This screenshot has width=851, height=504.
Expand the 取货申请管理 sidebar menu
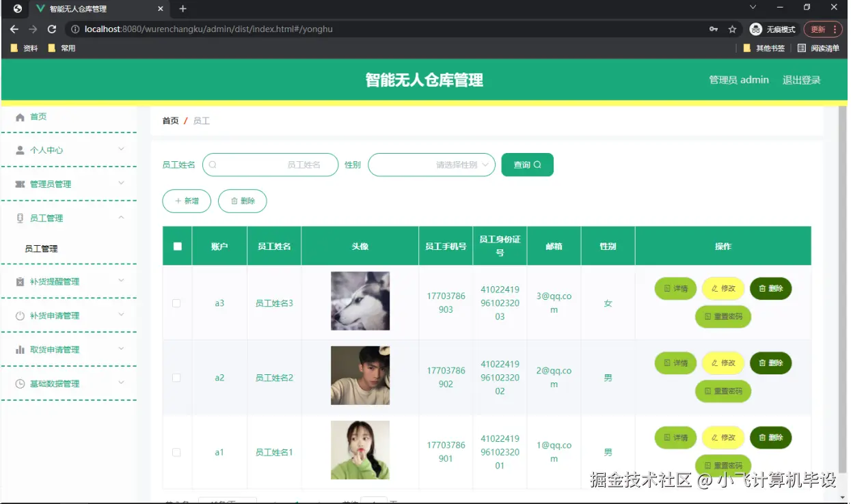coord(121,349)
